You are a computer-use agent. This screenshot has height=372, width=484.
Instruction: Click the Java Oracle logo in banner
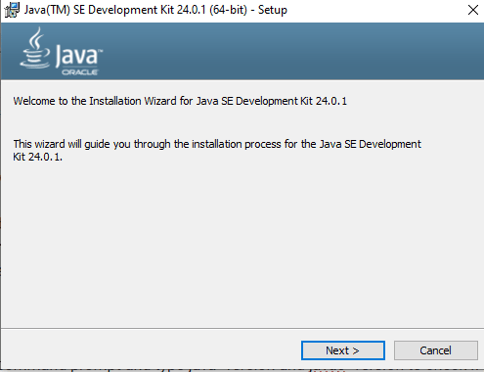(62, 52)
